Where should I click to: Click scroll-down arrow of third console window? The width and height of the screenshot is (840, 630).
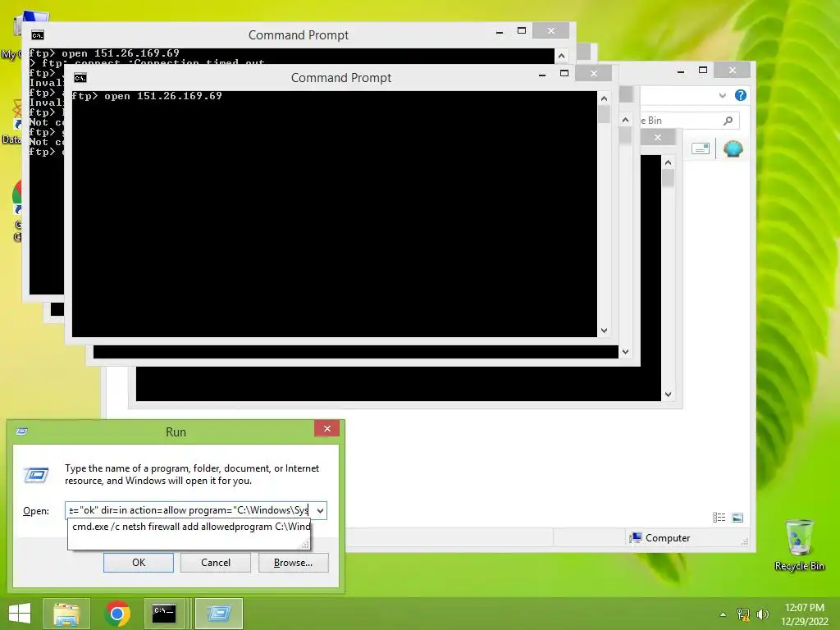[625, 352]
